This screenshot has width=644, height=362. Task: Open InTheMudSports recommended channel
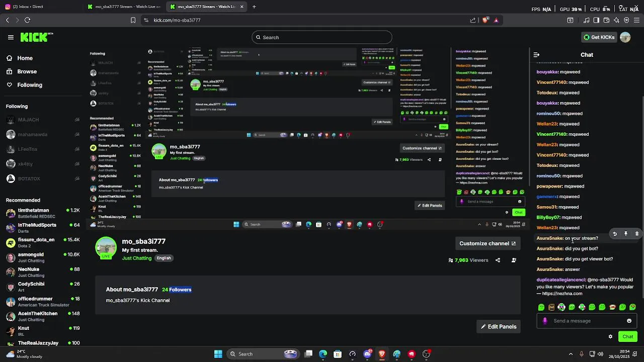[x=43, y=228]
